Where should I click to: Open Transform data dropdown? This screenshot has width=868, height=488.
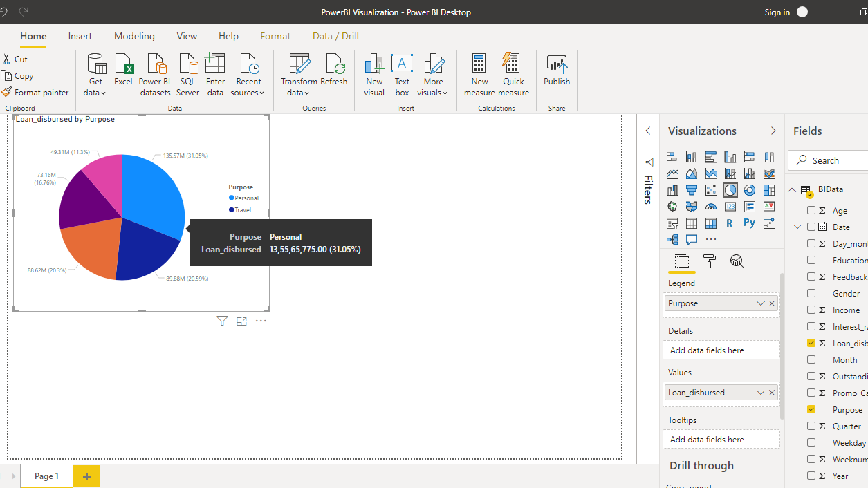306,93
